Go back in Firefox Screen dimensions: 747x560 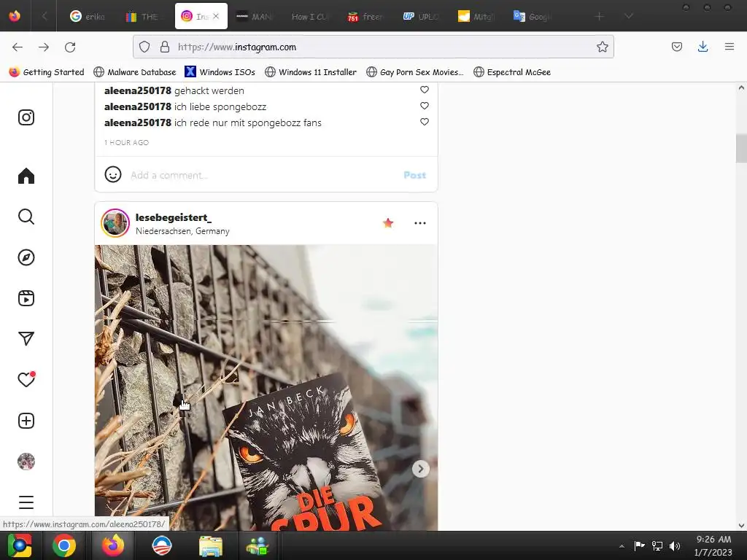pos(18,47)
